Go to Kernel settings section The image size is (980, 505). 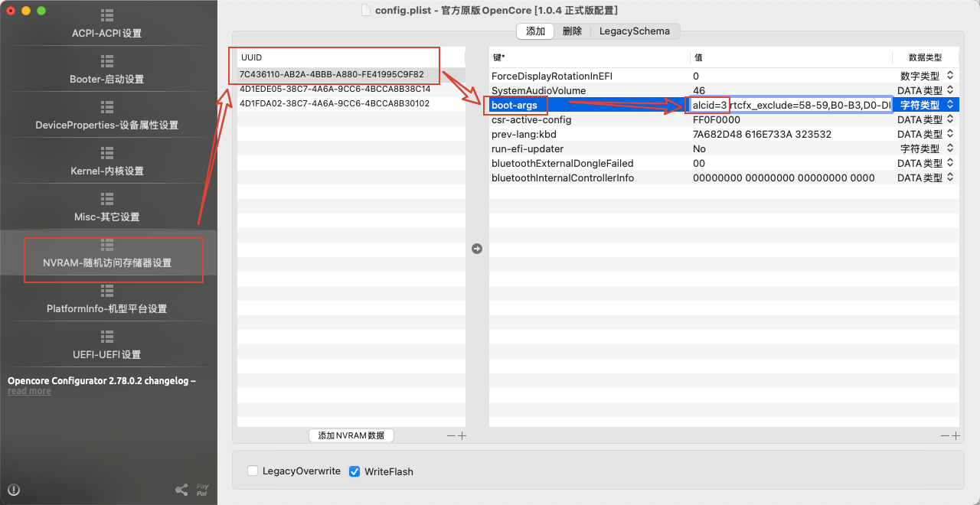tap(107, 161)
